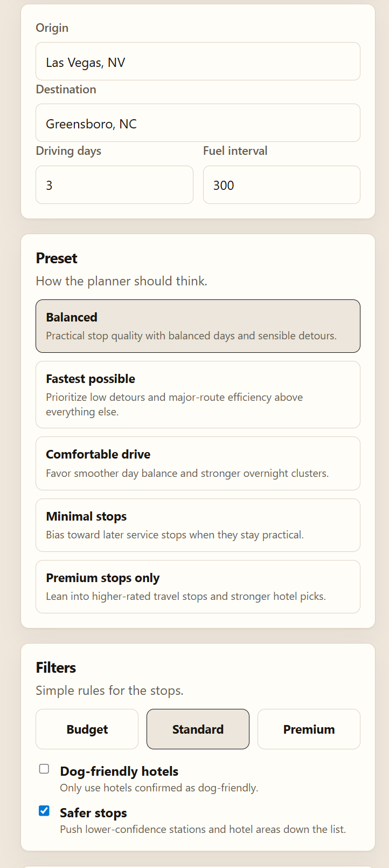Enable the Dog-friendly hotels checkbox
Screen dimensions: 389x868
[x=44, y=769]
